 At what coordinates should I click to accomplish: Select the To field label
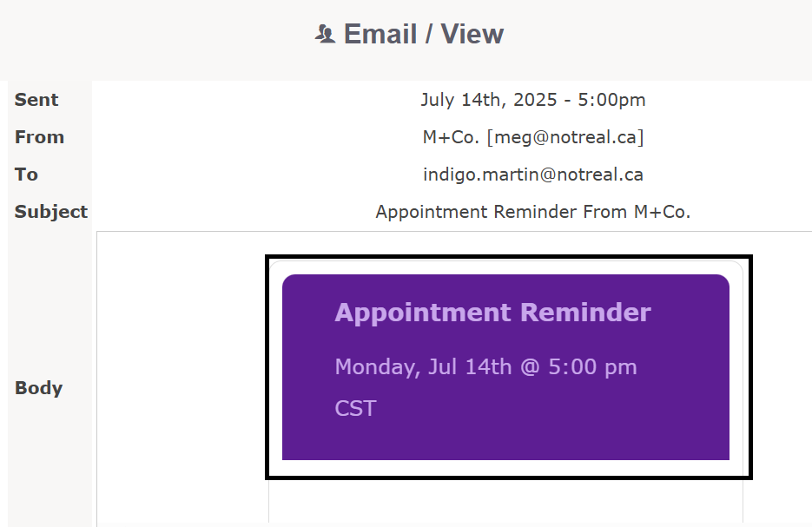coord(26,175)
